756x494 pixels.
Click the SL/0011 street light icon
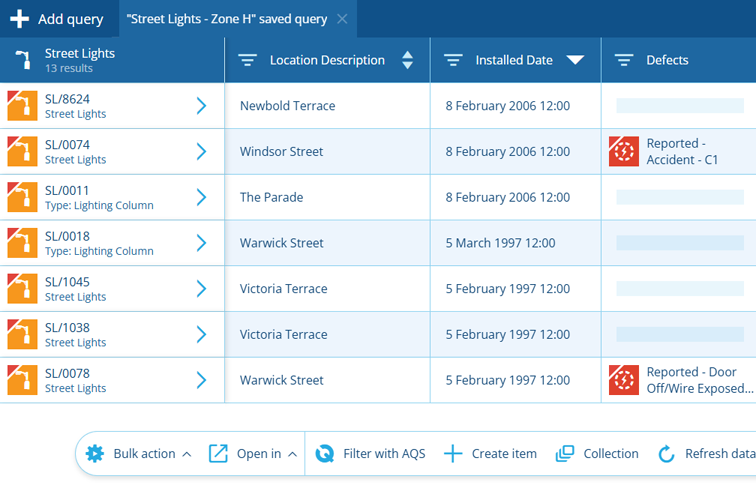pyautogui.click(x=22, y=197)
